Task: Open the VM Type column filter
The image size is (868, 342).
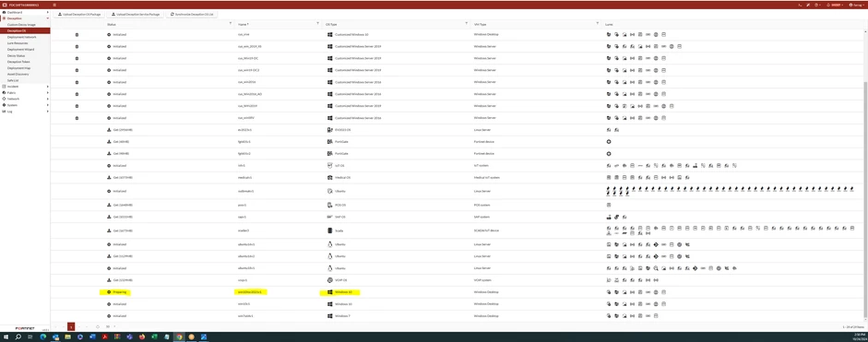Action: pyautogui.click(x=598, y=24)
